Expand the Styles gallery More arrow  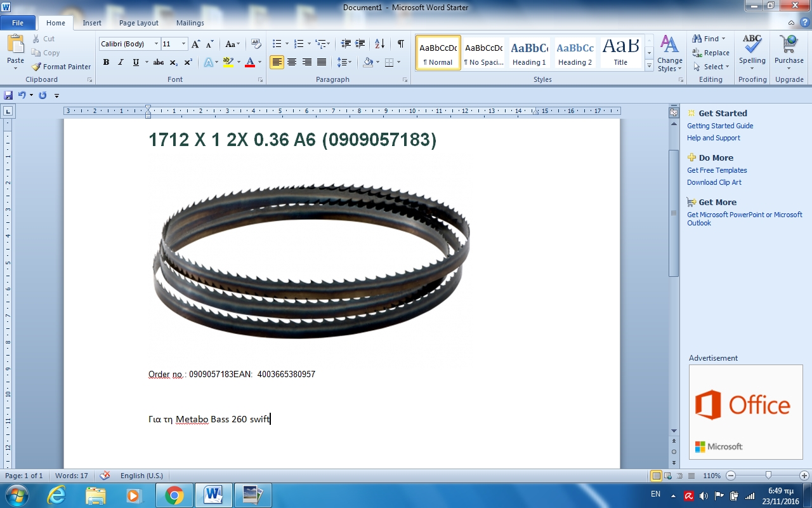coord(649,65)
